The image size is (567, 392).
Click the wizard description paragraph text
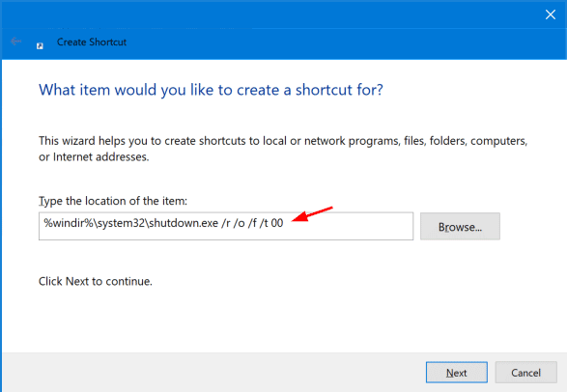tap(283, 149)
